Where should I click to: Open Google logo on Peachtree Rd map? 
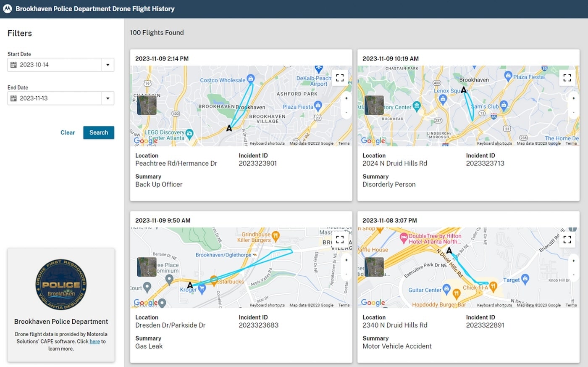[x=146, y=141]
